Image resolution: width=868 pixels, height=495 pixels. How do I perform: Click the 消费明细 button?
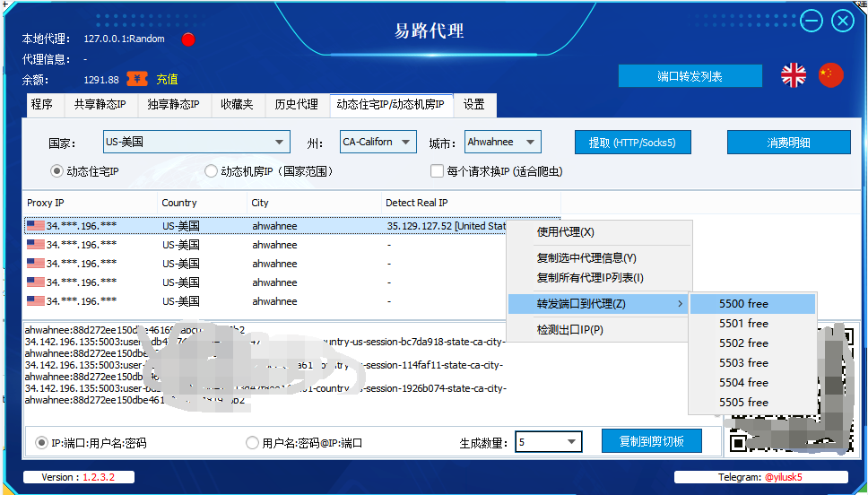point(788,143)
